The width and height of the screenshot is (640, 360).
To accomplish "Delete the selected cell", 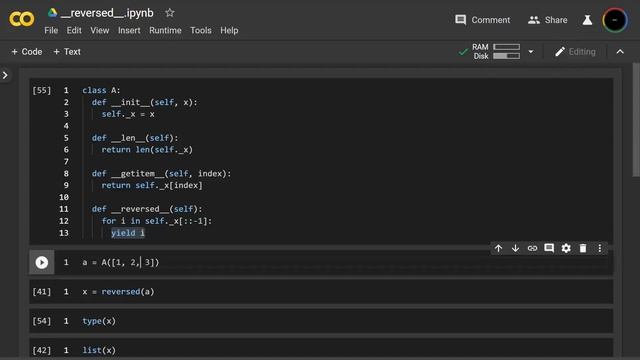I will click(583, 248).
